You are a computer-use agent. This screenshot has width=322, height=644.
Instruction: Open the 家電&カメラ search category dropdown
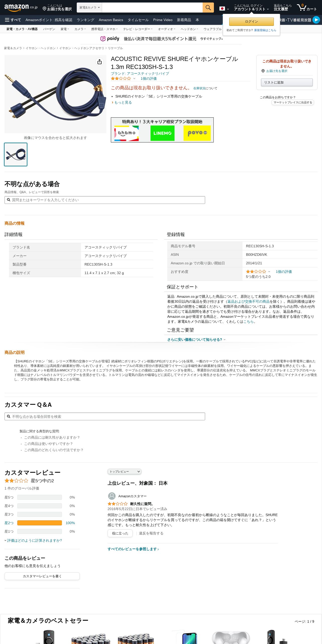click(89, 8)
